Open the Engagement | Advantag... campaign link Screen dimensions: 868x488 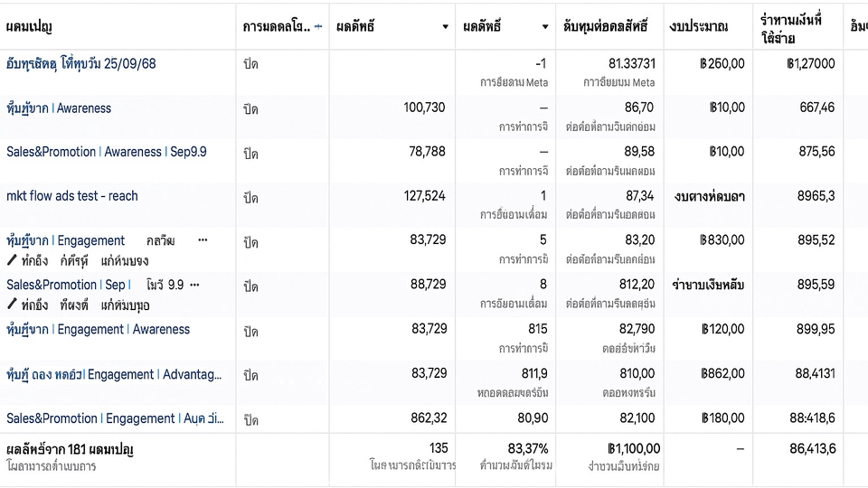114,374
